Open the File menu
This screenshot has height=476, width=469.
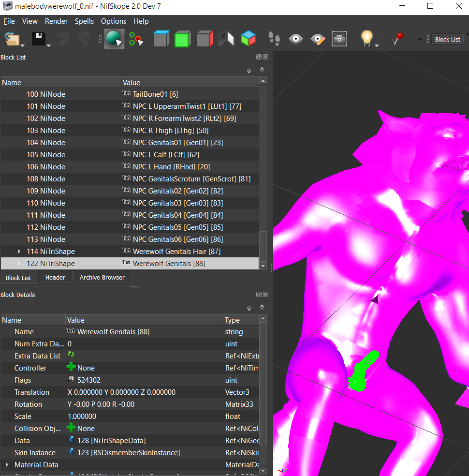pyautogui.click(x=9, y=21)
